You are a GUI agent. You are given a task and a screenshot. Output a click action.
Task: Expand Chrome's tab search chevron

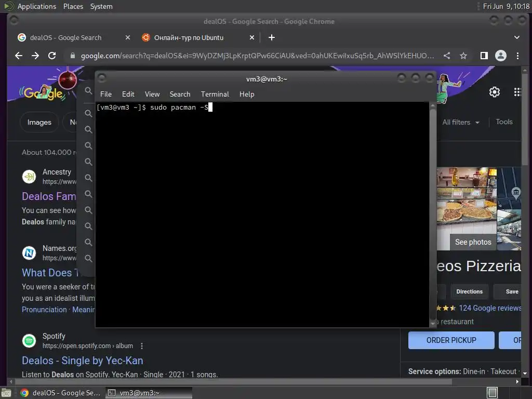pyautogui.click(x=517, y=37)
